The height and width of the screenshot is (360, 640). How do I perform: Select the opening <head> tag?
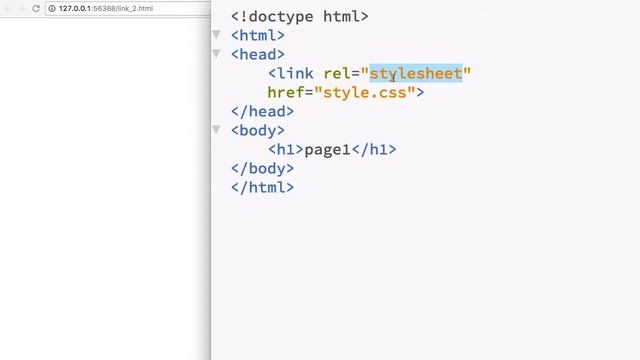258,54
